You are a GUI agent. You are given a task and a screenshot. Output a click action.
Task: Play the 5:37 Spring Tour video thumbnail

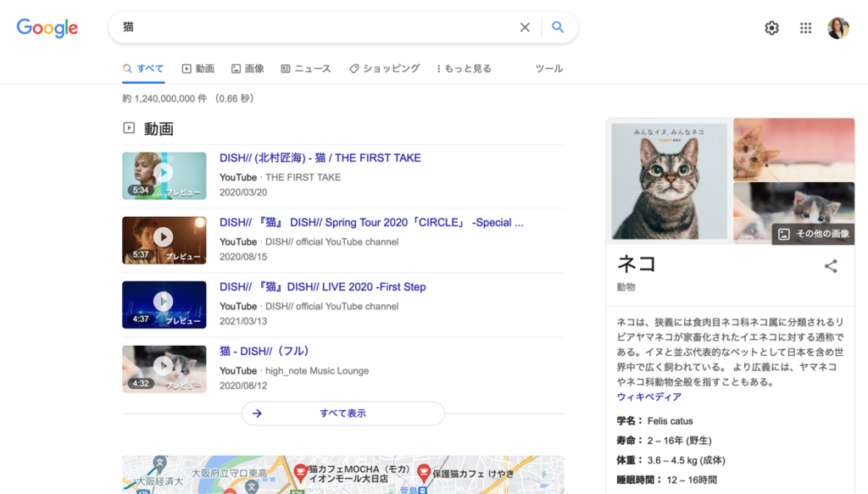pyautogui.click(x=164, y=240)
